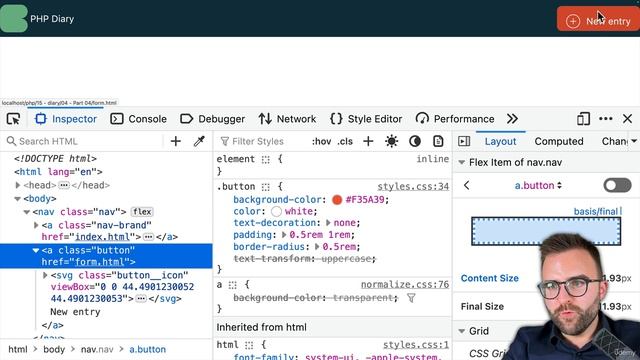
Task: Click the .button selector highlighter icon
Action: point(266,187)
